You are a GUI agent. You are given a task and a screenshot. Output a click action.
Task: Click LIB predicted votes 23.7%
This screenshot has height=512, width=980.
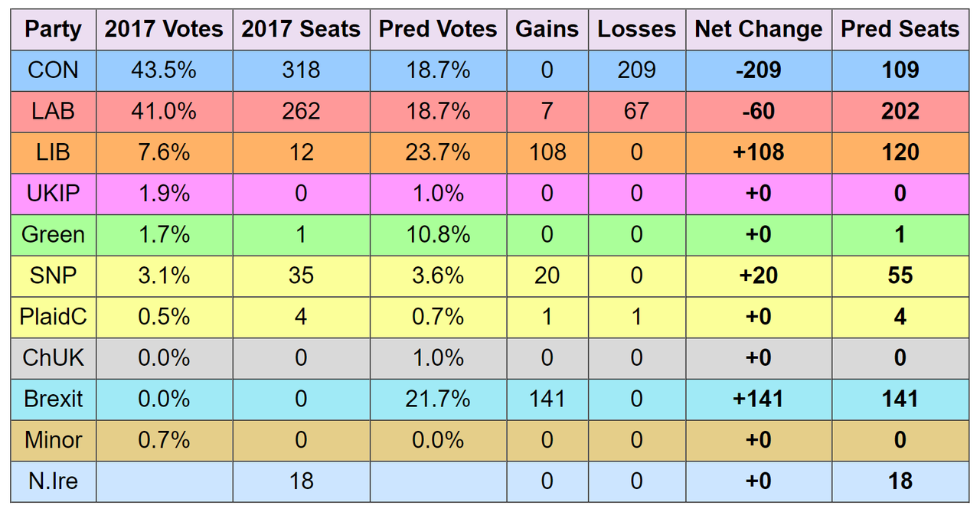tap(438, 152)
